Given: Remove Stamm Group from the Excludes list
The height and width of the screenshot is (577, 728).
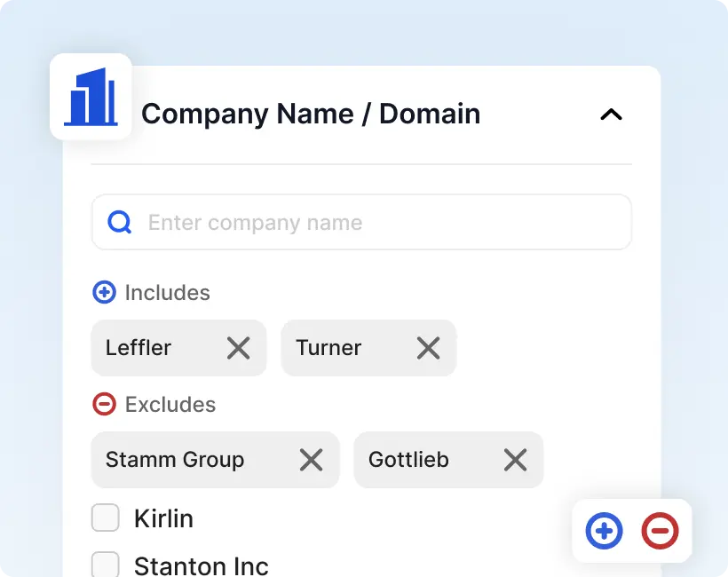Looking at the screenshot, I should 311,460.
